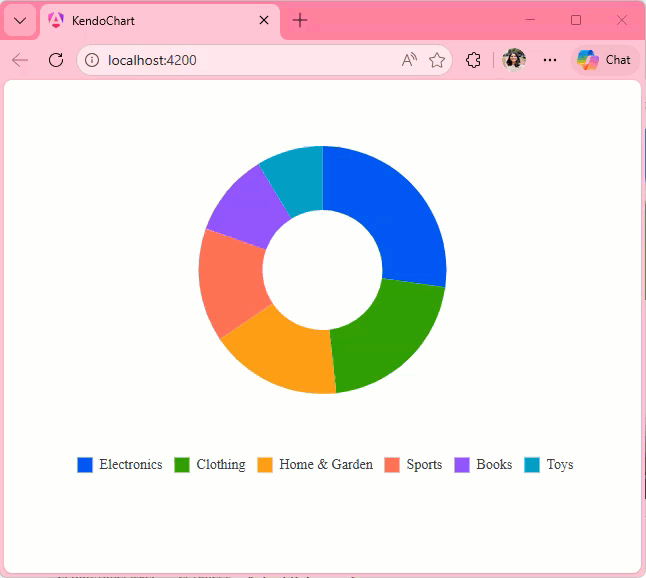Toggle Clothing series via legend label
The width and height of the screenshot is (646, 578).
(x=220, y=465)
